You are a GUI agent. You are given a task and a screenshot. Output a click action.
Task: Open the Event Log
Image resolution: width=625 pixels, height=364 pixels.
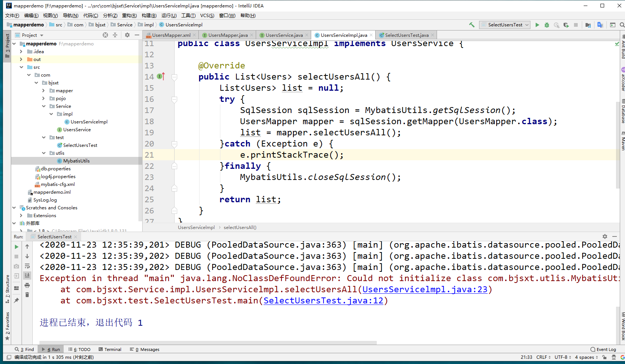pos(603,349)
